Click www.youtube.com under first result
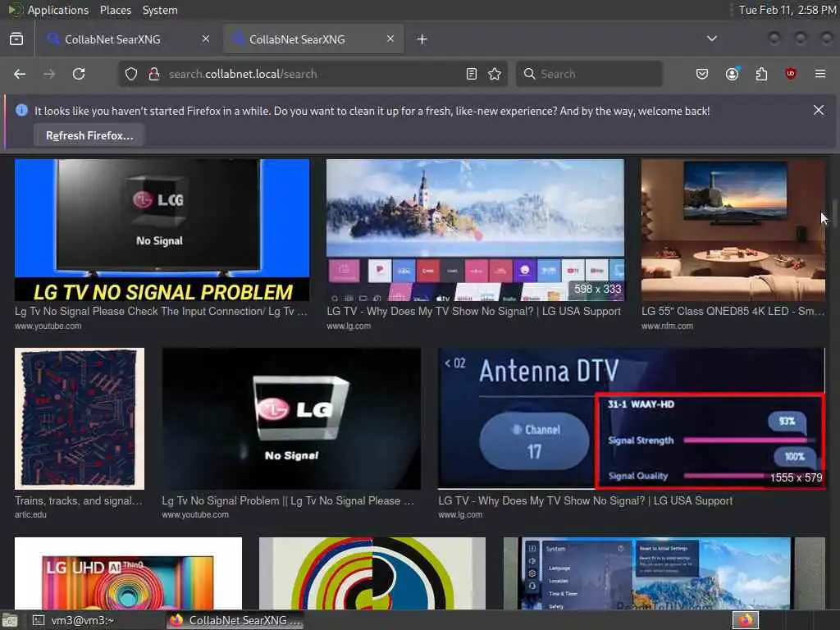This screenshot has width=840, height=630. tap(48, 326)
